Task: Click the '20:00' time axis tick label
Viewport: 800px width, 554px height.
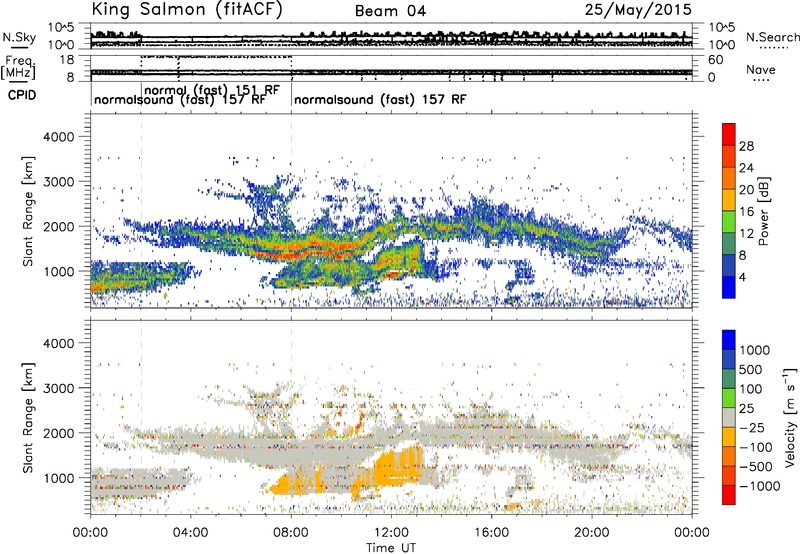Action: click(591, 533)
